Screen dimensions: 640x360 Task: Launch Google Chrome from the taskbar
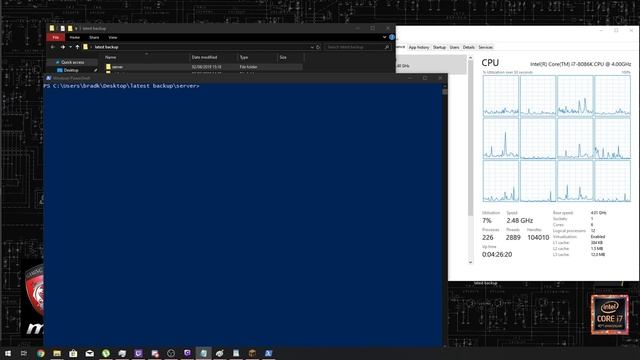(x=40, y=353)
